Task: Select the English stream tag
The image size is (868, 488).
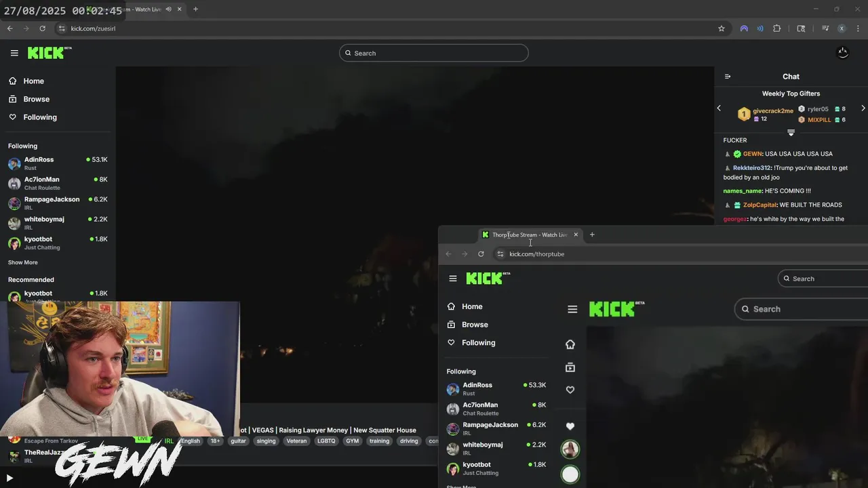Action: [191, 441]
